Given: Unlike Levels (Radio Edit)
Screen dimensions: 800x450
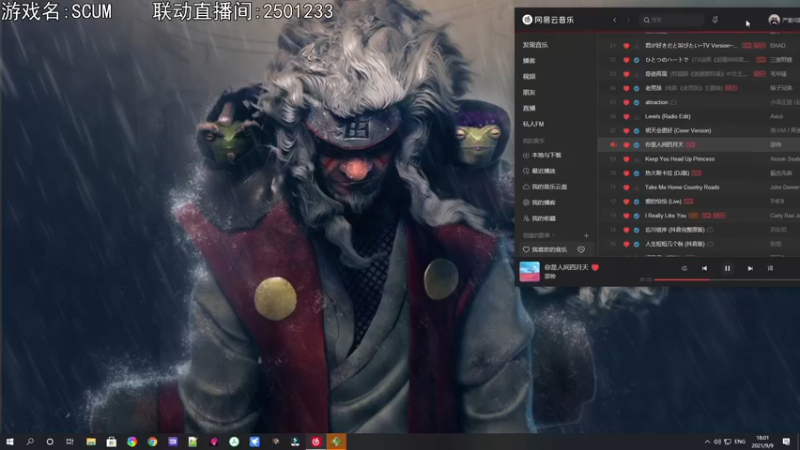Looking at the screenshot, I should click(x=626, y=116).
